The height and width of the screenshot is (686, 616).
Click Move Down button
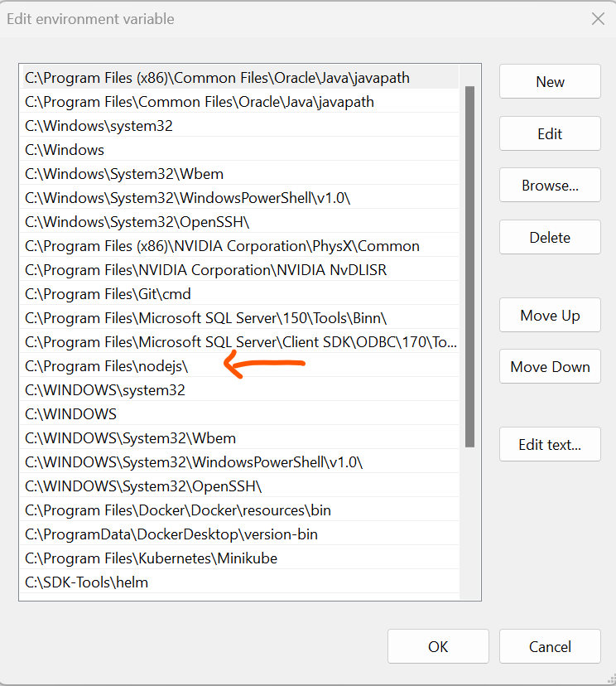[550, 367]
